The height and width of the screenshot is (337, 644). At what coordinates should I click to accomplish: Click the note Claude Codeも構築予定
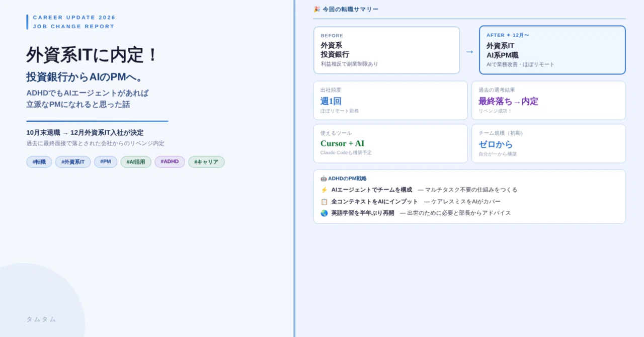click(x=346, y=153)
